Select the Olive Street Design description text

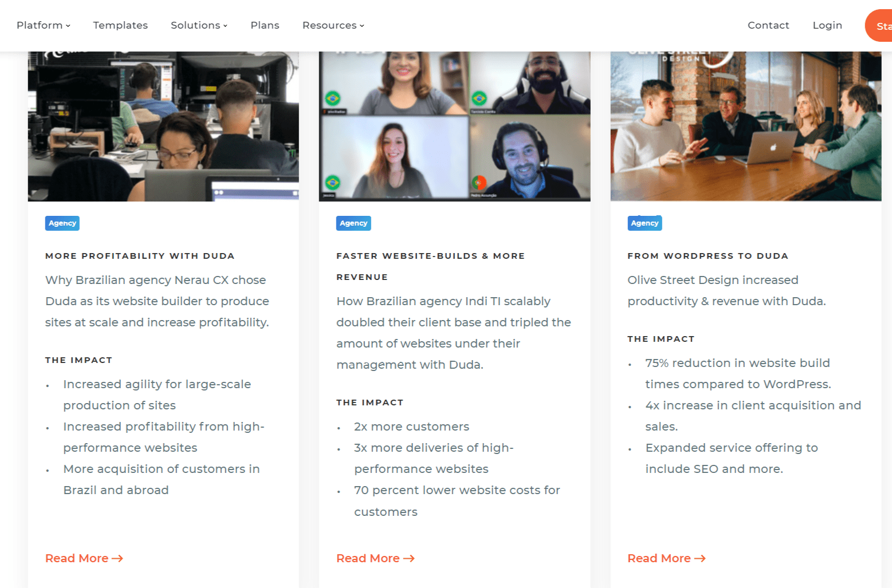[727, 290]
